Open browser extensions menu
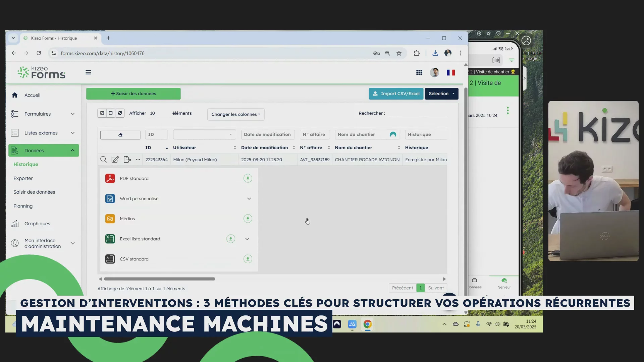This screenshot has width=644, height=362. tap(417, 53)
